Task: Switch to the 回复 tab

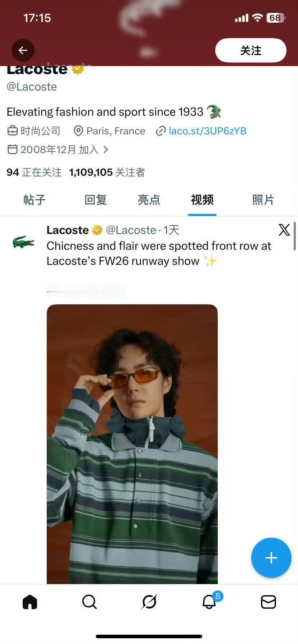Action: [x=95, y=200]
